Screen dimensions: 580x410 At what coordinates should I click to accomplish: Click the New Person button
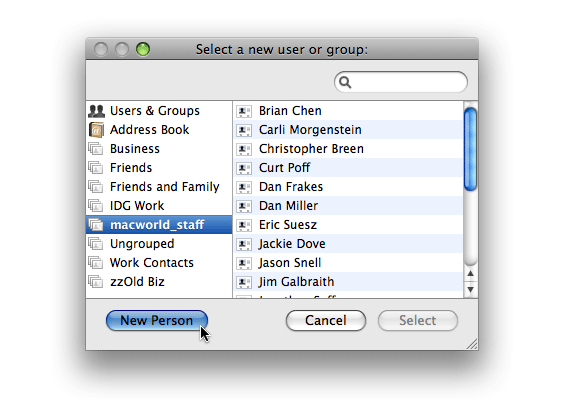pos(157,320)
